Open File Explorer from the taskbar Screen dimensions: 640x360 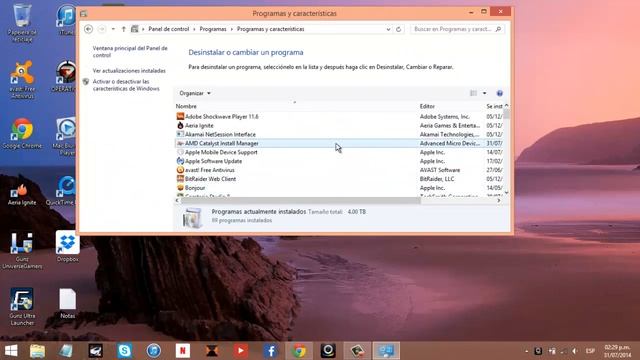point(37,351)
